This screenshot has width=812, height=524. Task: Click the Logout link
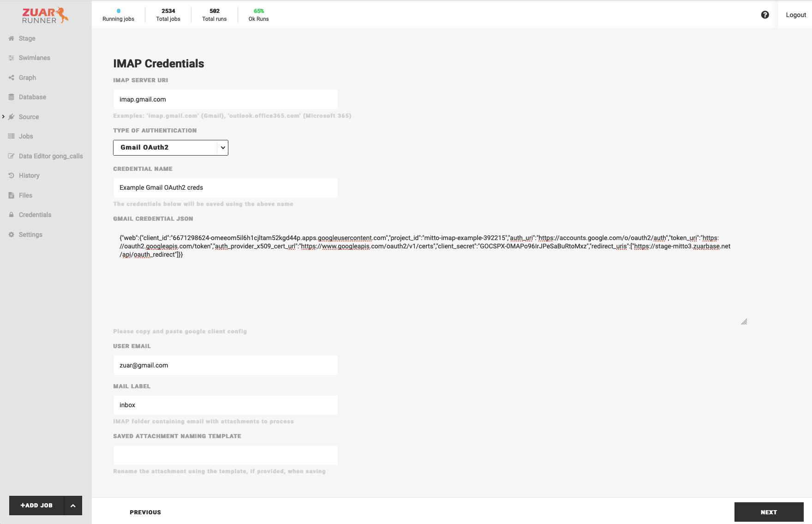tap(796, 15)
